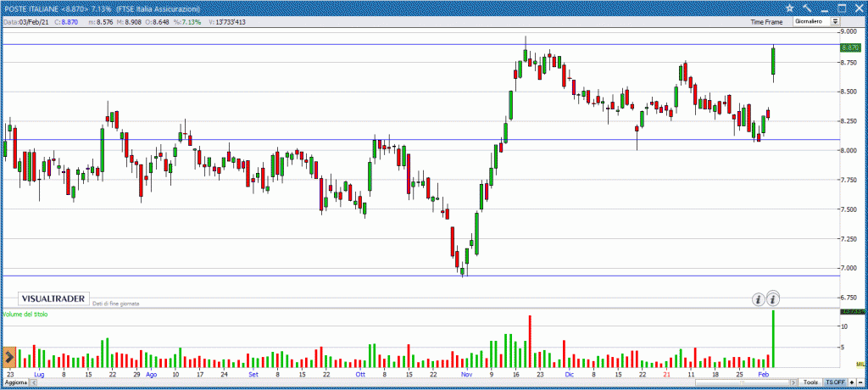The image size is (868, 390).
Task: Click the VISUALTRADER logo box
Action: tap(54, 298)
